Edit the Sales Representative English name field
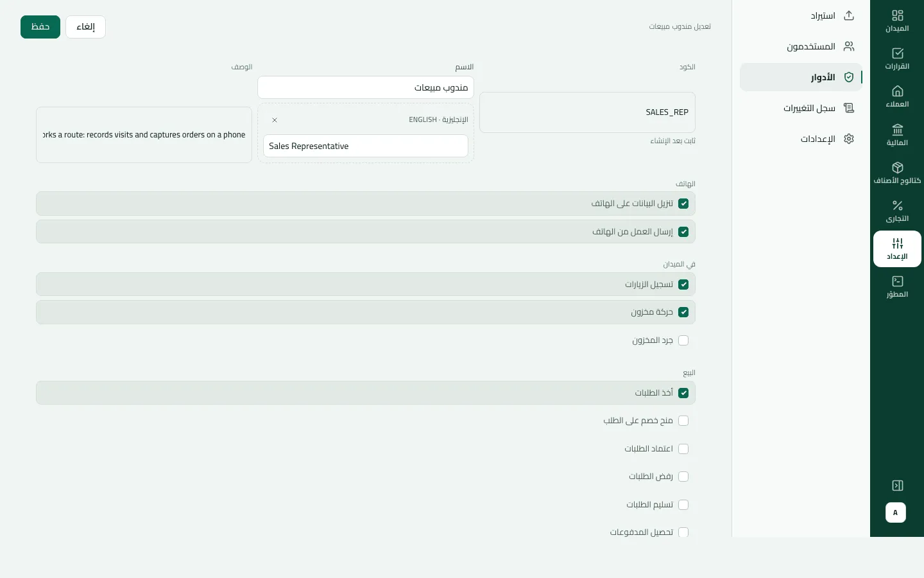The image size is (924, 578). (x=366, y=146)
